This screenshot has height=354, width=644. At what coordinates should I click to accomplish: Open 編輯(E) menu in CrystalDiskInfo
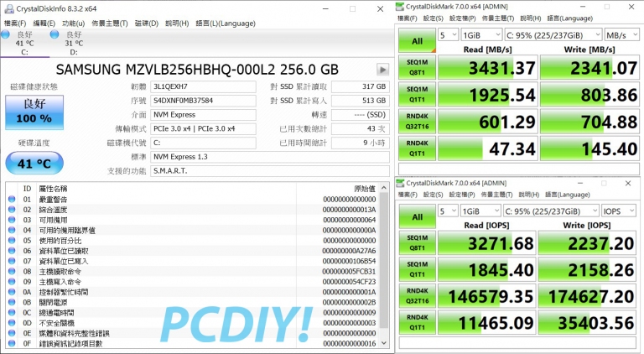pos(44,23)
